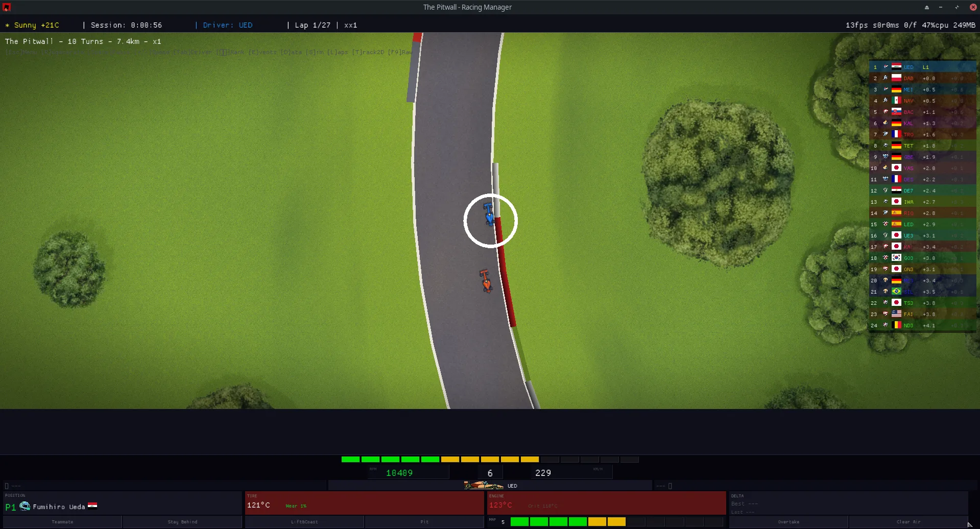
Task: Click the sunny weather icon
Action: pyautogui.click(x=7, y=25)
